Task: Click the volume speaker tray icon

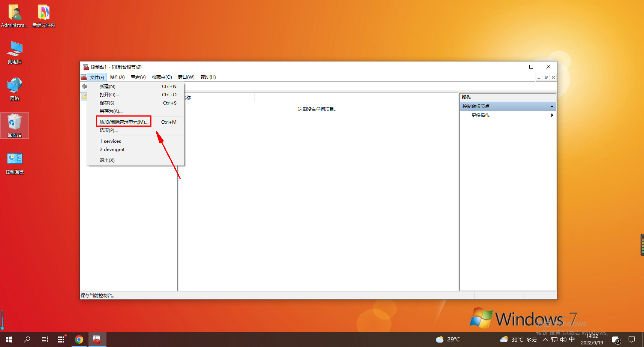Action: (563, 340)
